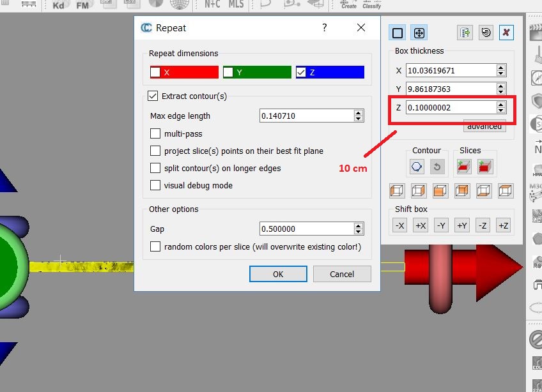Click the export single slice icon under Slices

click(x=465, y=167)
